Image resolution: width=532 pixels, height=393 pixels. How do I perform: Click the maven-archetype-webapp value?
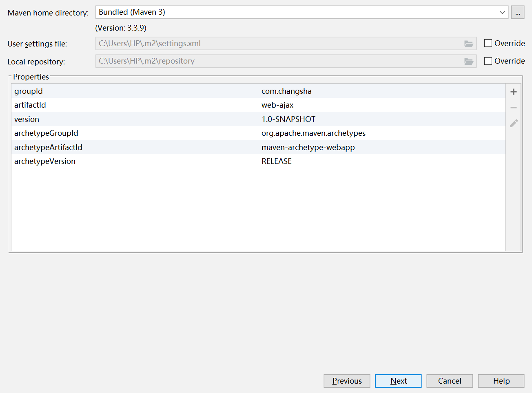pos(308,147)
